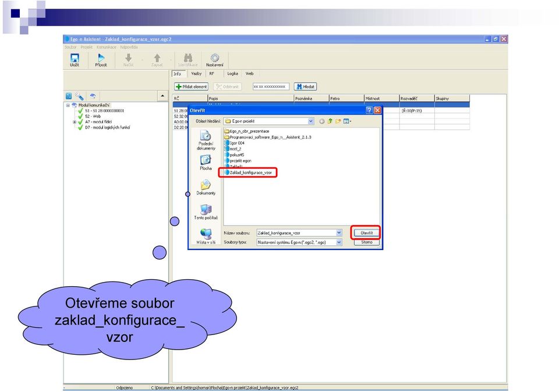This screenshot has height=392, width=559.
Task: Select the Ego_n_obr_prezentace folder
Action: tap(247, 131)
